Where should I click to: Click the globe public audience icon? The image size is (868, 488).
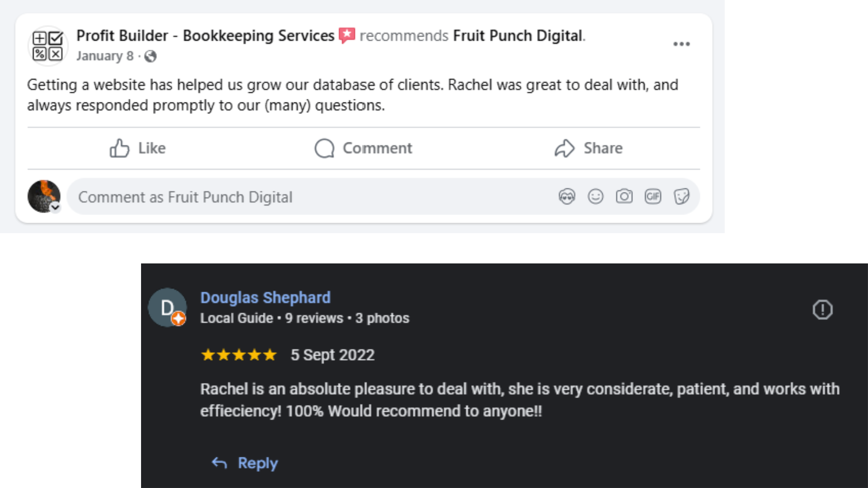coord(151,56)
